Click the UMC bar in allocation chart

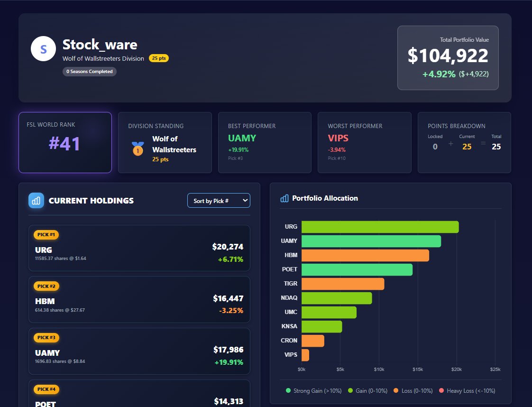click(329, 313)
